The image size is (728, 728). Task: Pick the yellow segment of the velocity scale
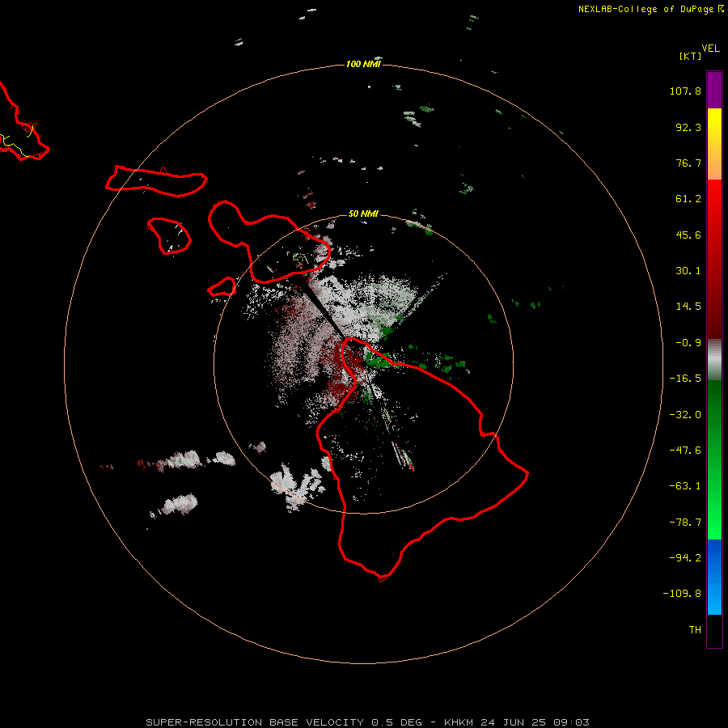pos(714,123)
